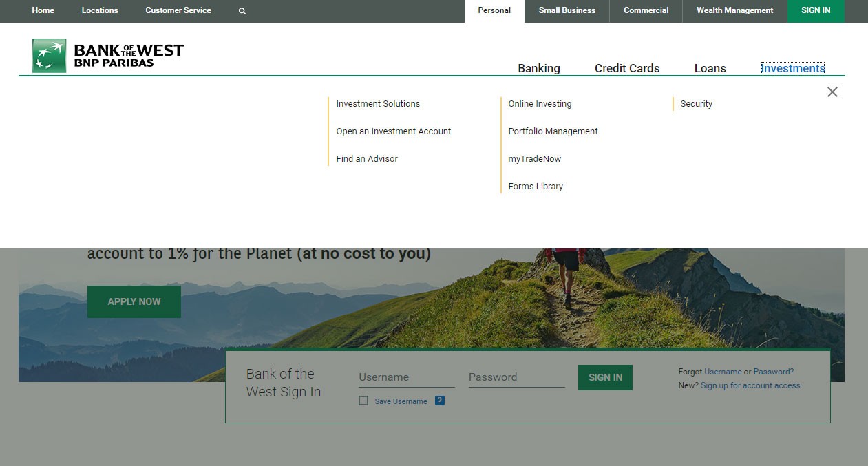Image resolution: width=868 pixels, height=466 pixels.
Task: Open Forms Library
Action: [536, 187]
